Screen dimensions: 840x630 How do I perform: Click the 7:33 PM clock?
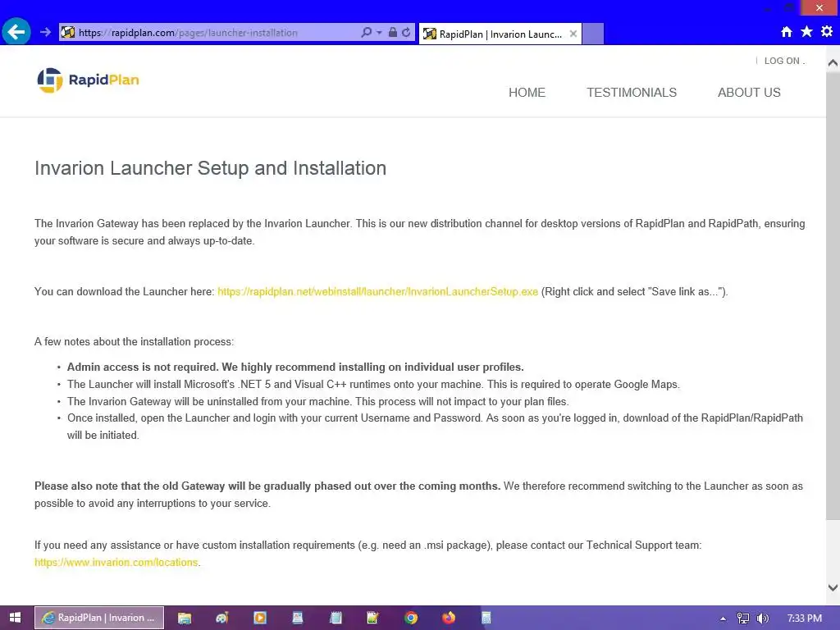point(805,619)
